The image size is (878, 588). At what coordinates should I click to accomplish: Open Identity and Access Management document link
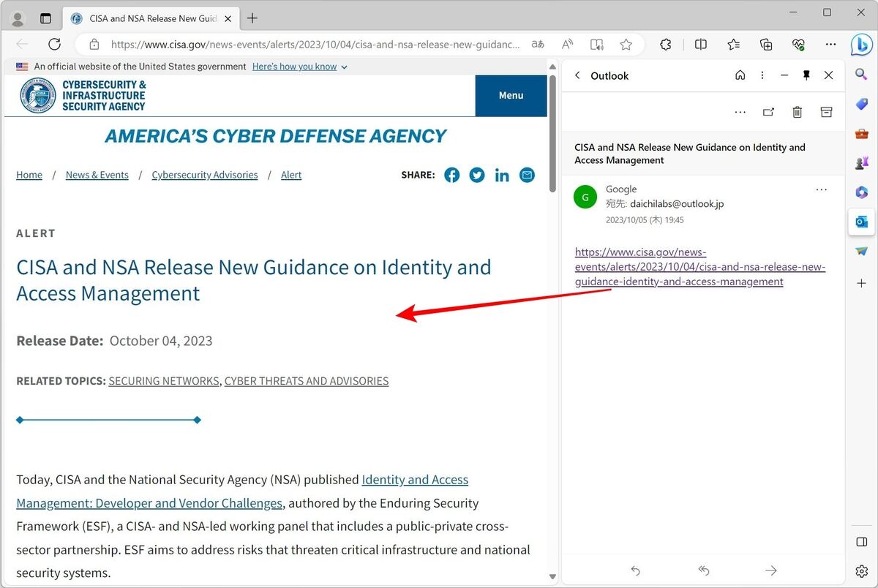pos(242,491)
